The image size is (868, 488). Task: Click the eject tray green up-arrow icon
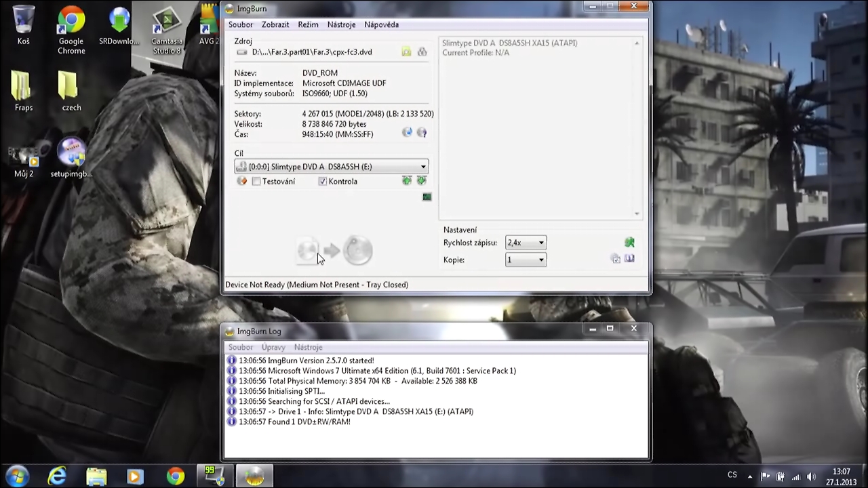tap(407, 181)
